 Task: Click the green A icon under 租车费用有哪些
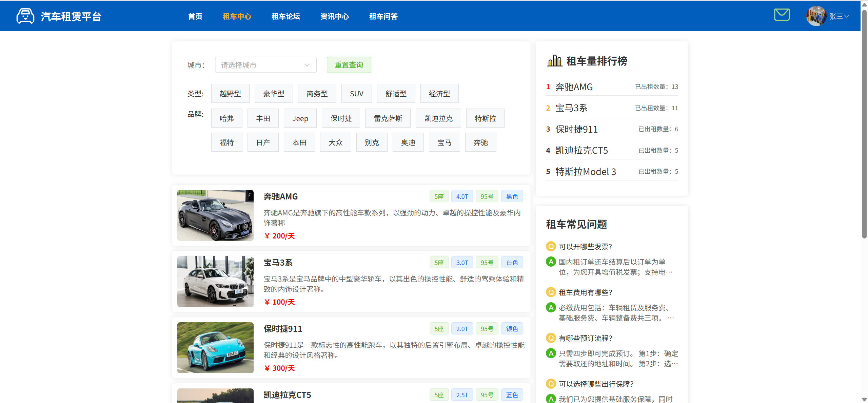pos(551,308)
